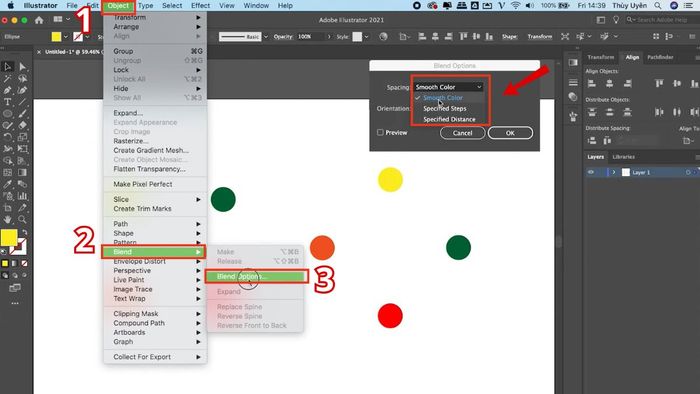Screen dimensions: 700x394
Task: Open the fill color dropdown in control bar
Action: (x=66, y=37)
